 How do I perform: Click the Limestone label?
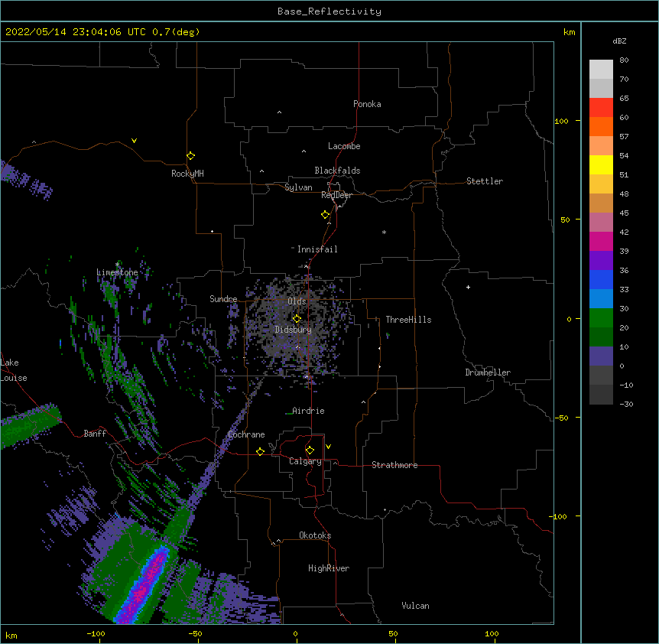click(117, 272)
